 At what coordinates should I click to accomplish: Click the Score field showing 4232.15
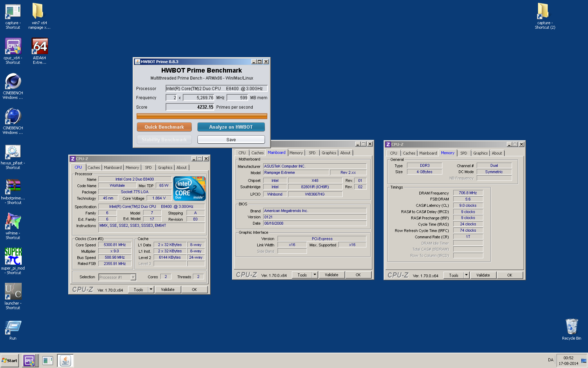click(x=190, y=107)
